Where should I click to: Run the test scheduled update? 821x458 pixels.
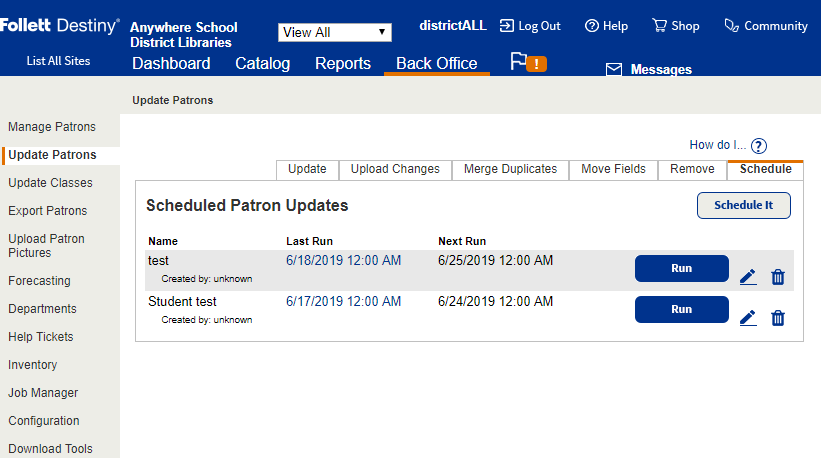pos(681,269)
